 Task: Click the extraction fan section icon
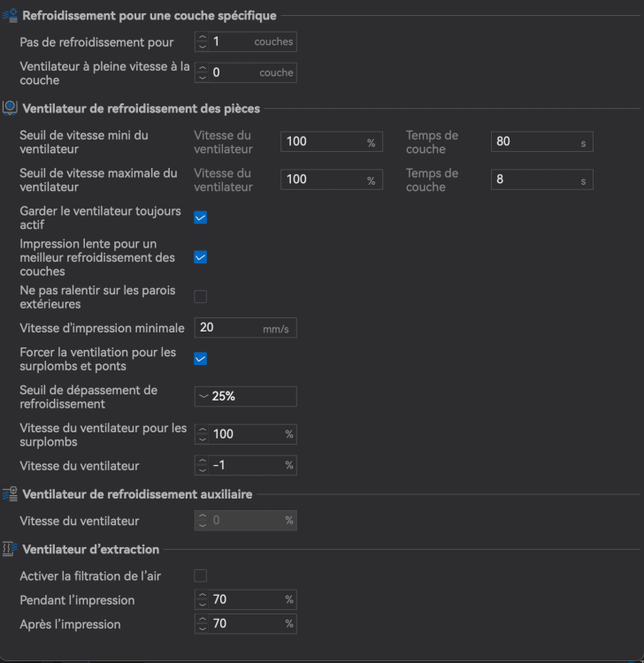(10, 549)
